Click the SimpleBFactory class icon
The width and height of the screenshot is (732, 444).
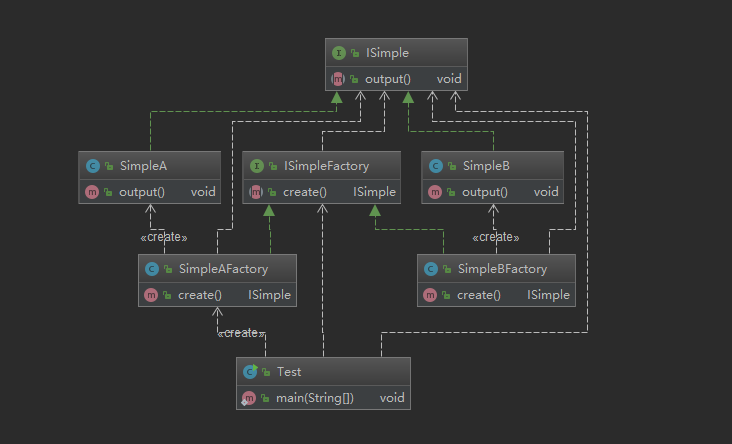tap(432, 269)
